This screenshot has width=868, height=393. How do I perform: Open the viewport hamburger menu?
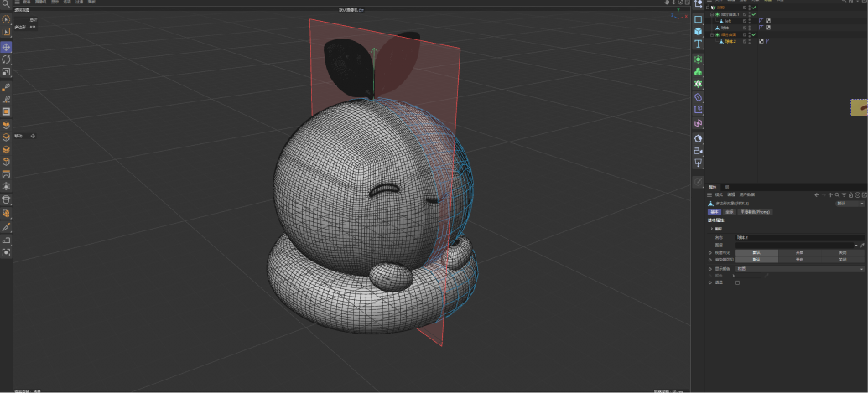pos(17,3)
